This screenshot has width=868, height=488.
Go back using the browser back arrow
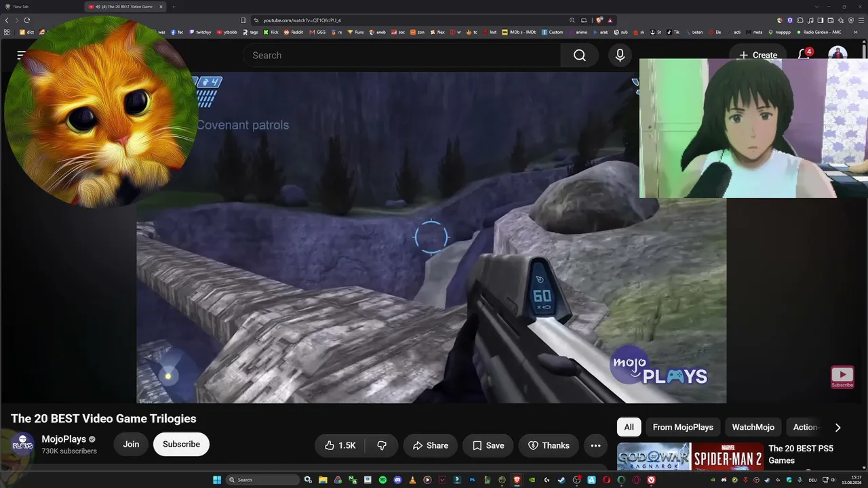7,20
